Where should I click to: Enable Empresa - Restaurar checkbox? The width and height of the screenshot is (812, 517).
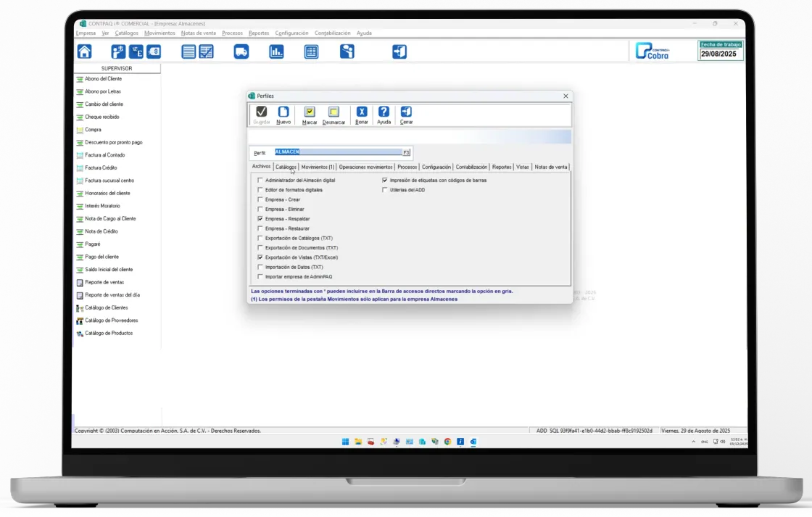click(x=260, y=228)
